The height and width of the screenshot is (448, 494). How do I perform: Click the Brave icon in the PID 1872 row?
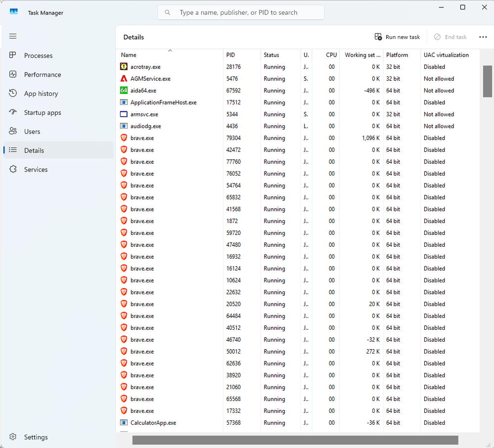click(x=124, y=221)
